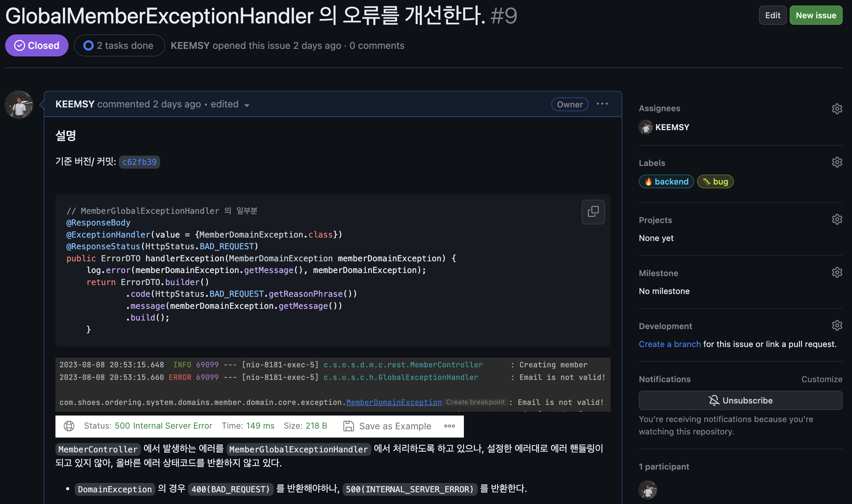Click the '1 participant' text
Viewport: 852px width, 504px height.
pos(664,466)
